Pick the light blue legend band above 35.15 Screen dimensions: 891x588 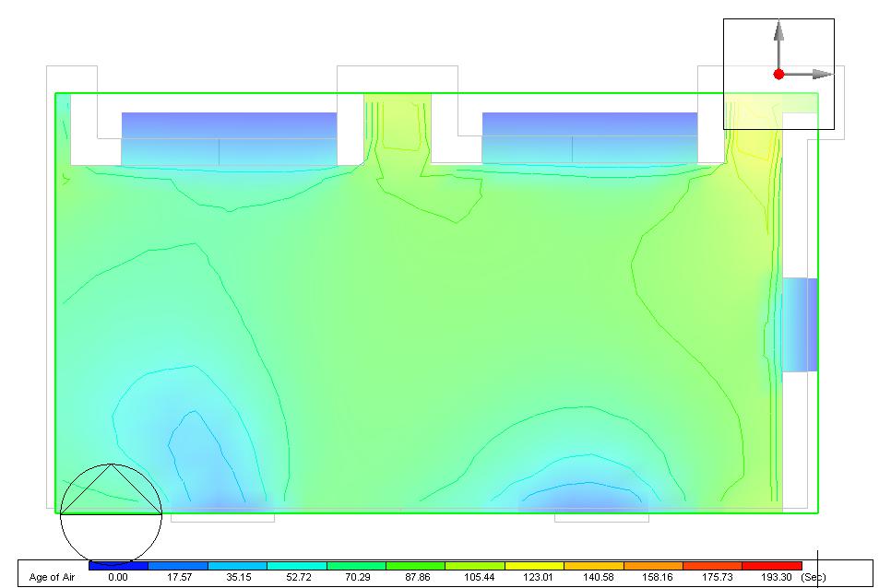pyautogui.click(x=238, y=566)
